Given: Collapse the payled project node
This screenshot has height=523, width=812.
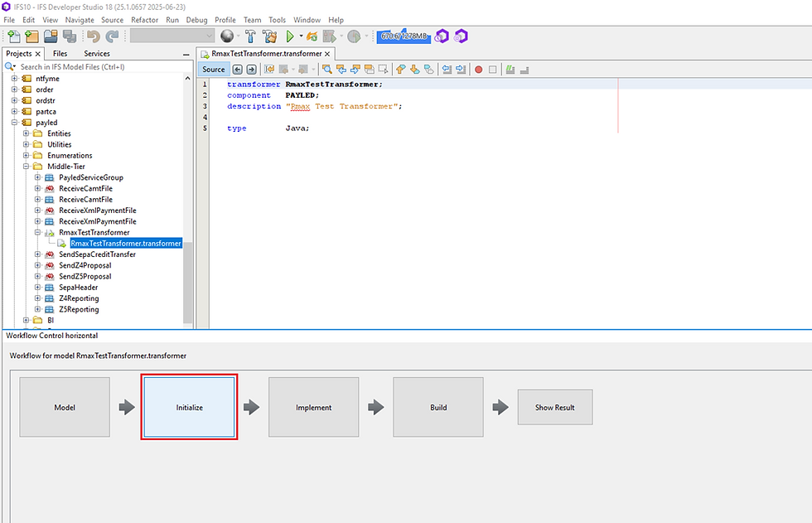Looking at the screenshot, I should coord(15,123).
